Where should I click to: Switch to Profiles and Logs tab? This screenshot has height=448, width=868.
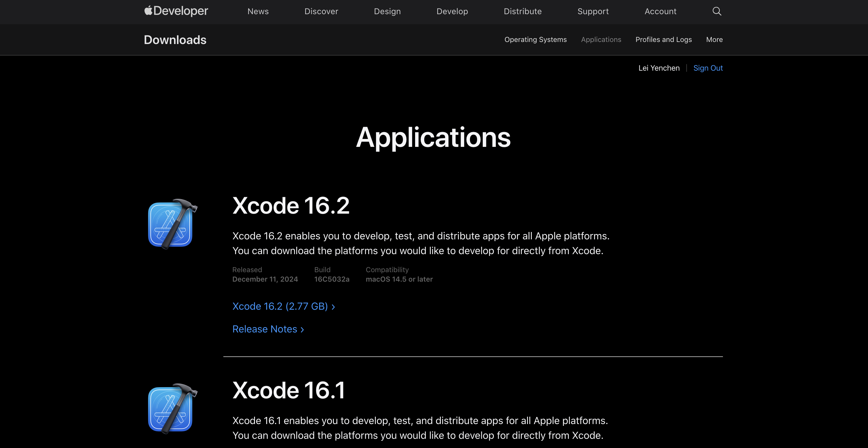[x=664, y=39]
